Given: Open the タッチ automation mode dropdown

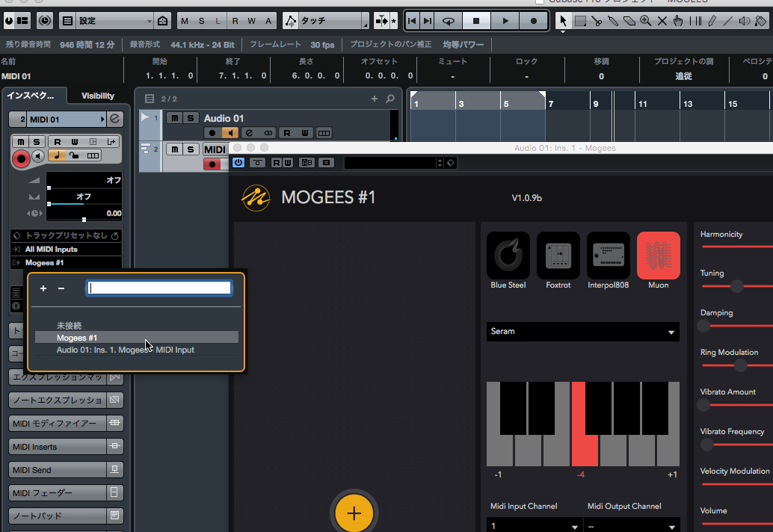Looking at the screenshot, I should click(x=332, y=21).
